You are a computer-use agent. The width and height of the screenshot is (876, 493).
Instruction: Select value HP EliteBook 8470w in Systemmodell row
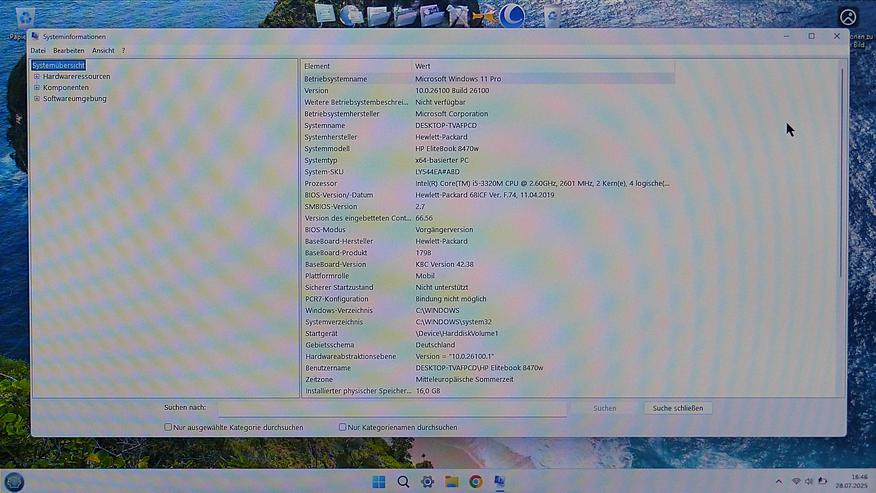[x=447, y=149]
